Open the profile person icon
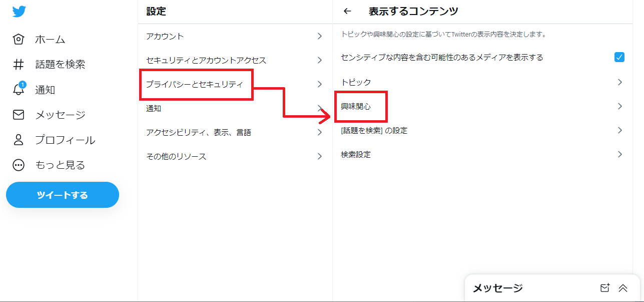 coord(19,140)
